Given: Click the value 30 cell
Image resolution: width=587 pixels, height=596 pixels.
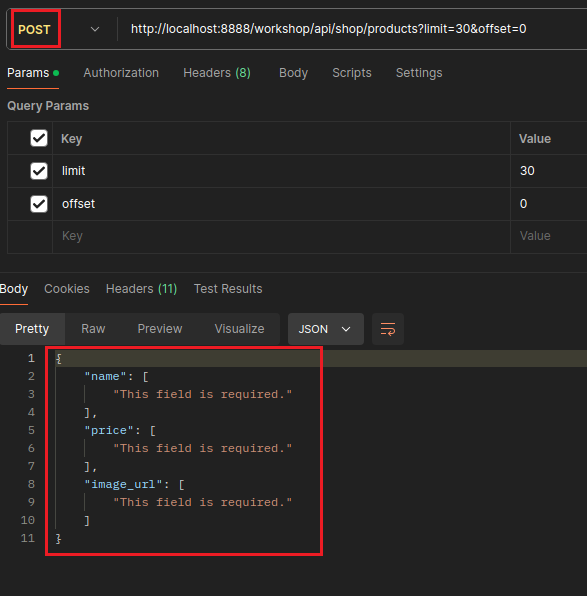Looking at the screenshot, I should pos(549,171).
